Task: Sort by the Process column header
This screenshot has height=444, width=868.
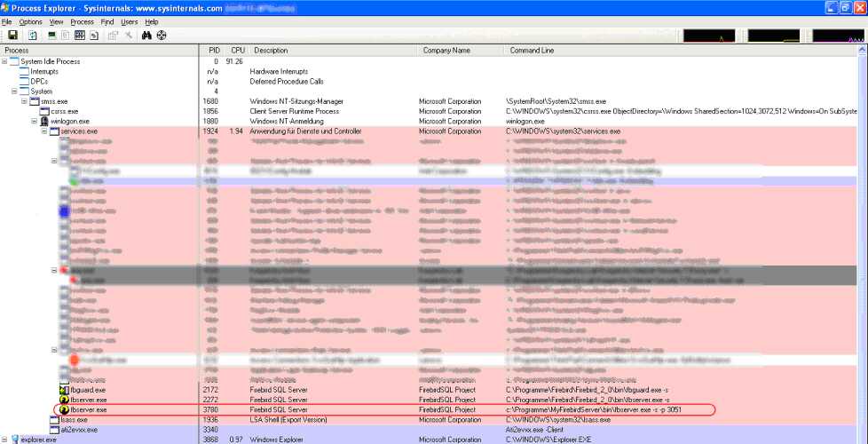Action: click(x=99, y=51)
